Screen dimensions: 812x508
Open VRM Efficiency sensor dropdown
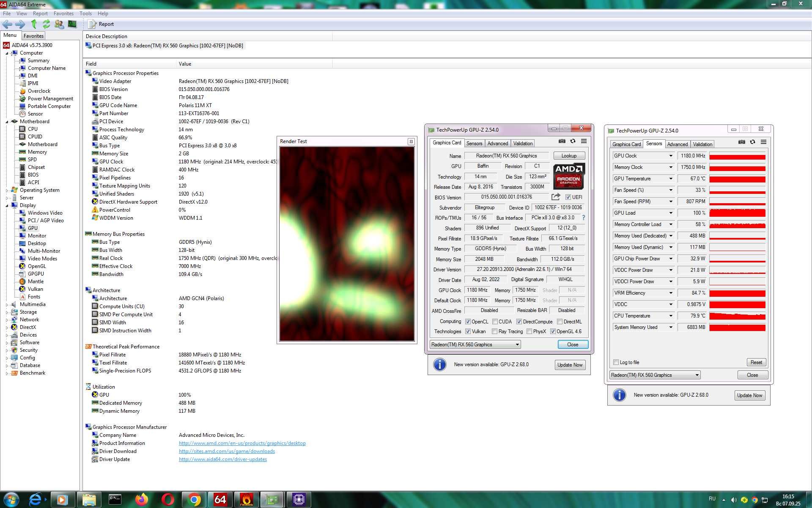click(x=670, y=293)
